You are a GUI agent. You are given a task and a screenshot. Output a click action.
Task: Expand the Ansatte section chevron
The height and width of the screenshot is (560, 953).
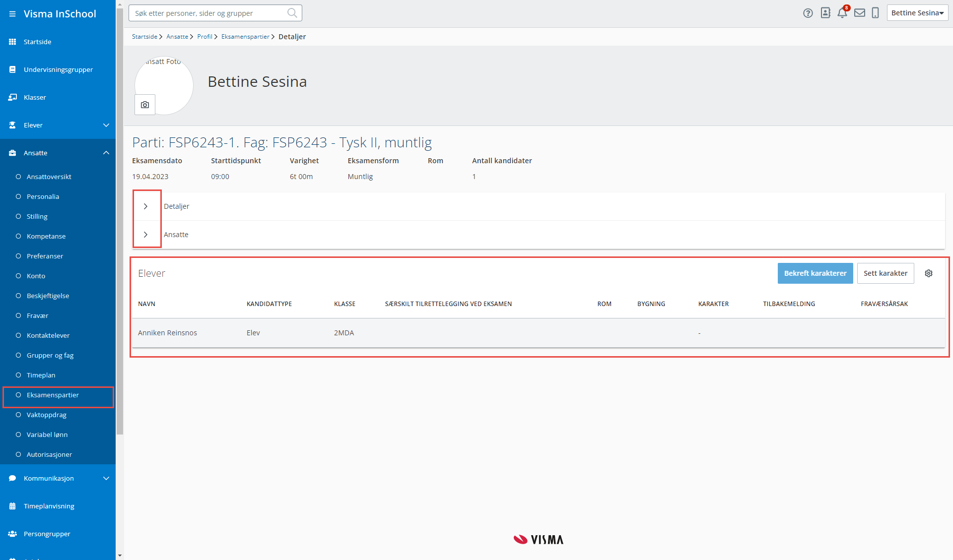click(145, 235)
